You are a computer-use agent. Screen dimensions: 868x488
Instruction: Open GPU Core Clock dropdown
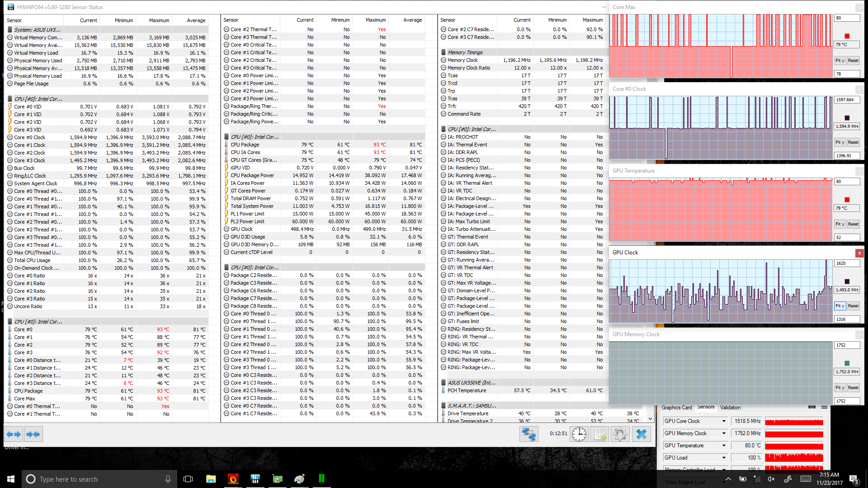pyautogui.click(x=724, y=421)
